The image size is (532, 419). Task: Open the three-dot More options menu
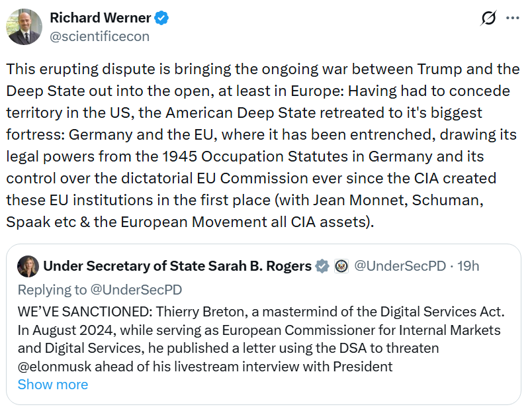pos(512,19)
